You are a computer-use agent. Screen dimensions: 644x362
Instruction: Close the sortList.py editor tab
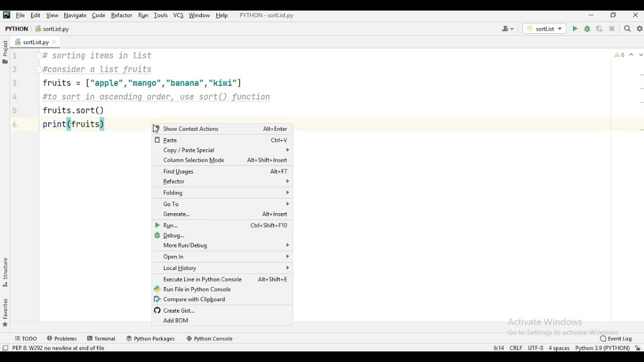pyautogui.click(x=54, y=42)
